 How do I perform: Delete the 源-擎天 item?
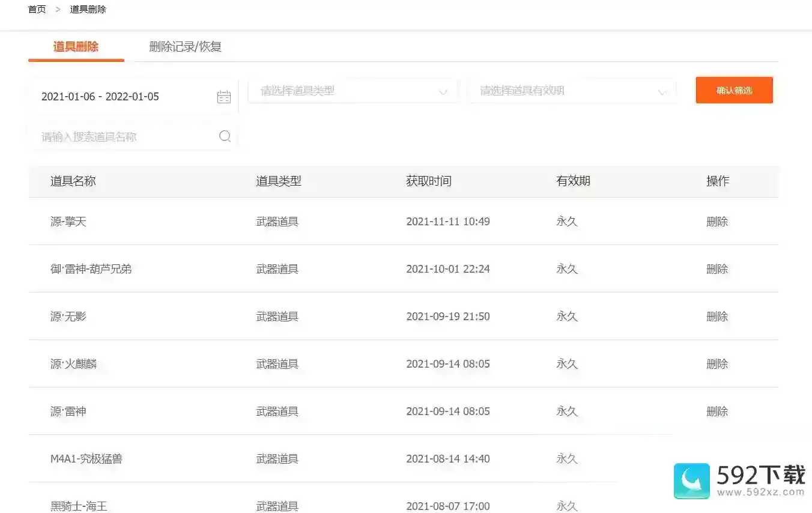pos(717,222)
